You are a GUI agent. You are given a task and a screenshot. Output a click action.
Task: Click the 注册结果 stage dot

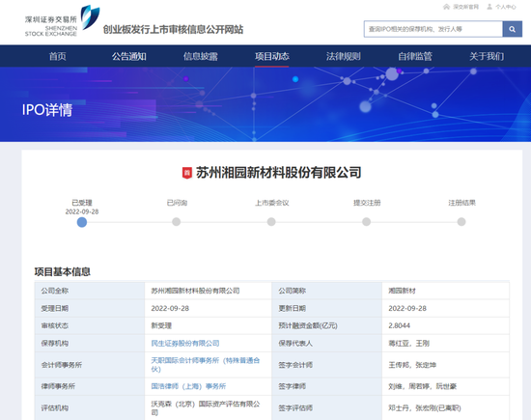(x=461, y=222)
